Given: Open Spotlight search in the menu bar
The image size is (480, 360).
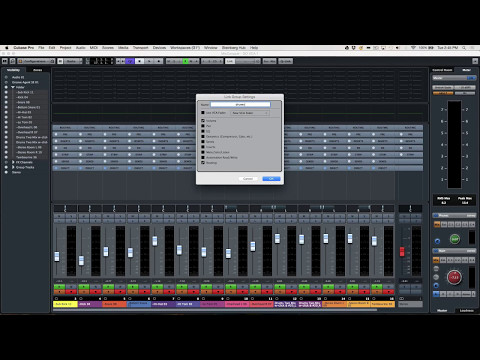Looking at the screenshot, I should click(464, 48).
